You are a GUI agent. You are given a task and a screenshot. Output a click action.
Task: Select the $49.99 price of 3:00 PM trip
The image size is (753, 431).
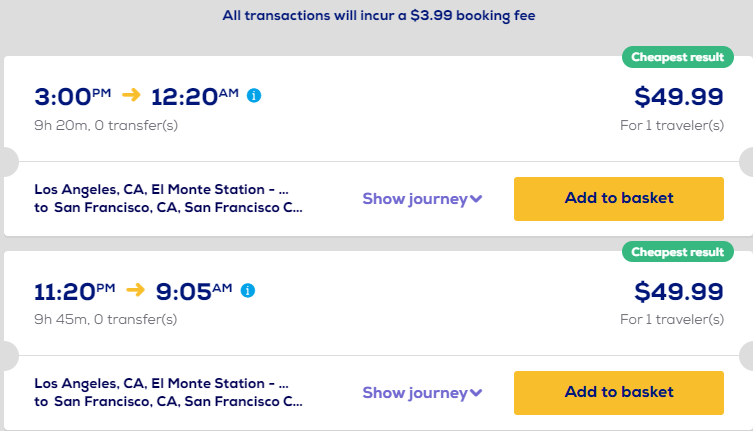(678, 96)
